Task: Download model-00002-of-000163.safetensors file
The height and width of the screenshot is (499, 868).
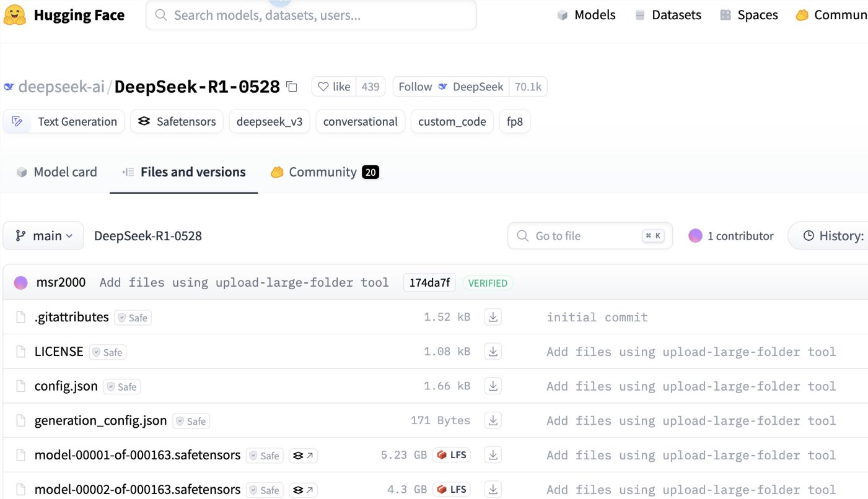Action: [x=493, y=489]
